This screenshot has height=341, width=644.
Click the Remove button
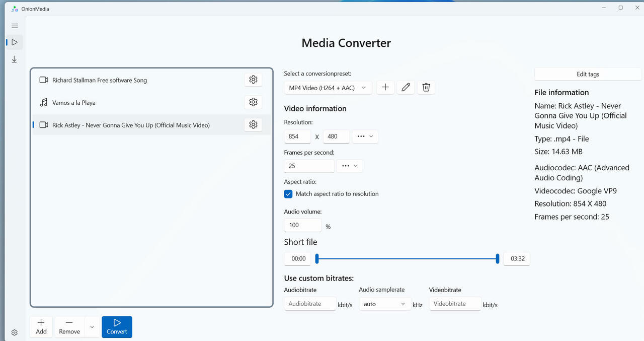pos(69,327)
